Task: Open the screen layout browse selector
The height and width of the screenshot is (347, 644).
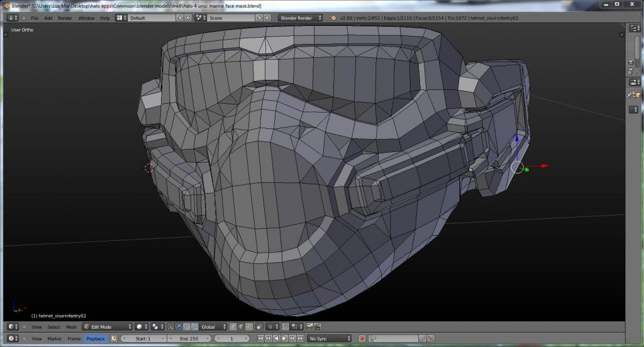Action: pyautogui.click(x=121, y=18)
